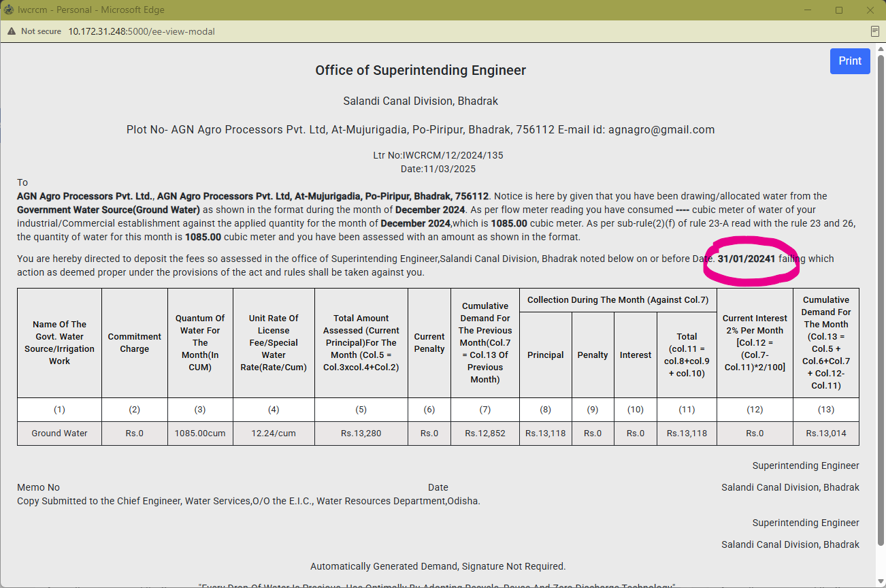Select the heading Office of Superintending Engineer
The height and width of the screenshot is (588, 886).
pyautogui.click(x=421, y=70)
